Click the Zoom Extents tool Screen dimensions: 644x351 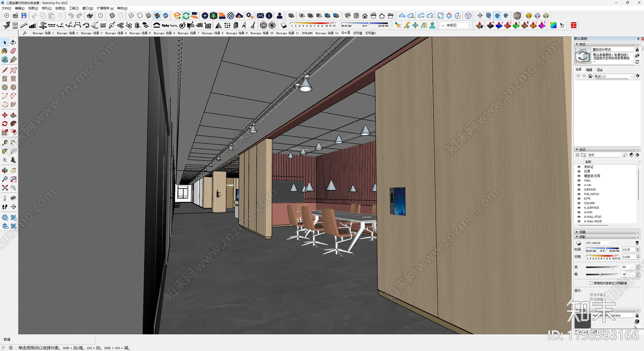pos(5,188)
